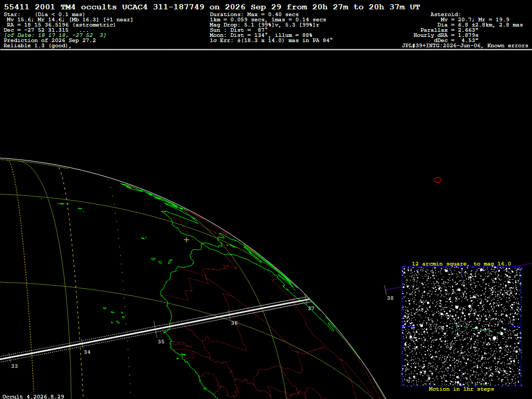532x399 pixels.
Task: Select the time marker labeled 36
Action: coord(234,323)
